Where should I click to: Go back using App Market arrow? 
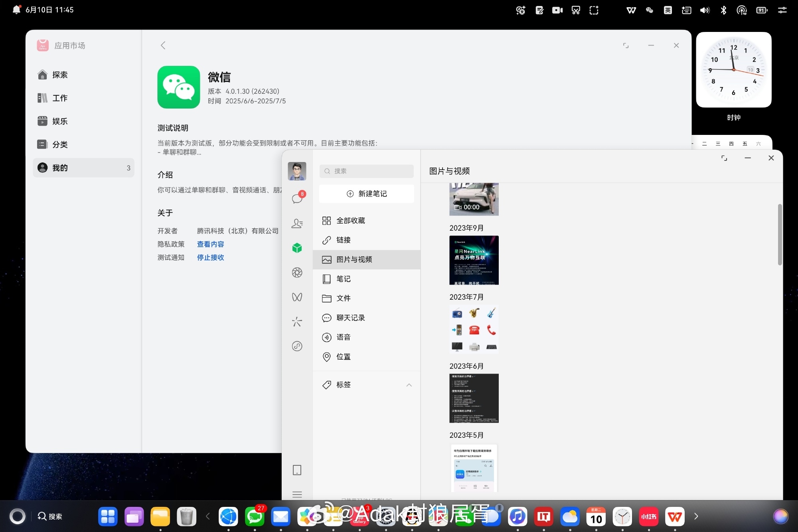[x=163, y=45]
